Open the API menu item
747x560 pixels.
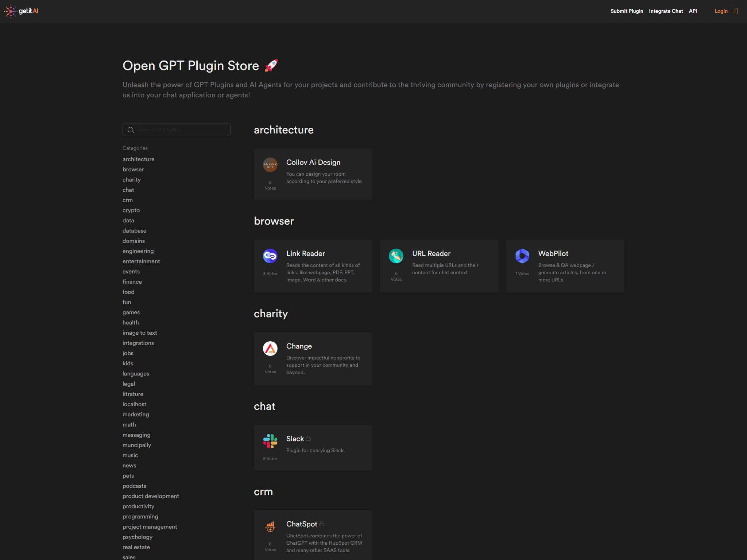(693, 11)
